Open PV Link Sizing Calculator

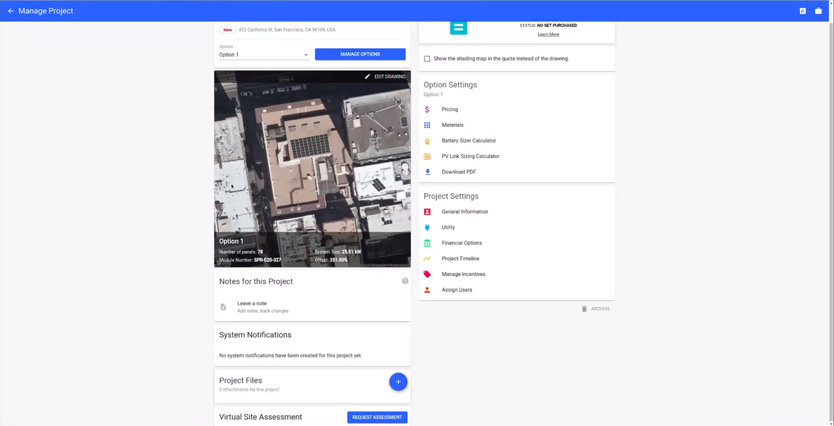pos(470,156)
